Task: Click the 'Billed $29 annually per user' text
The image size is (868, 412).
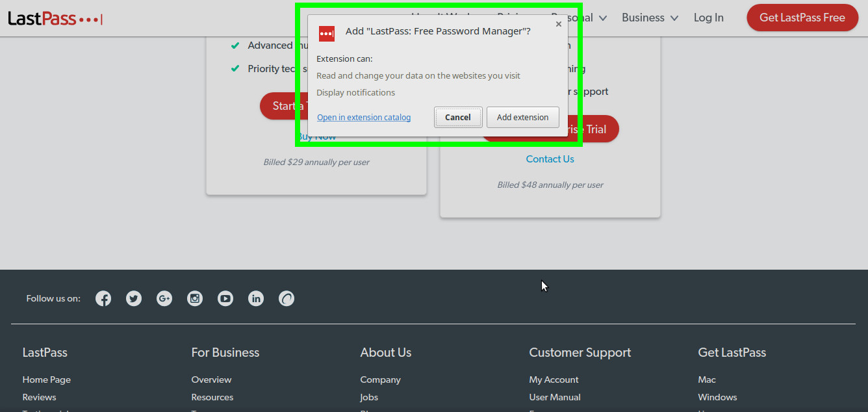Action: 316,162
